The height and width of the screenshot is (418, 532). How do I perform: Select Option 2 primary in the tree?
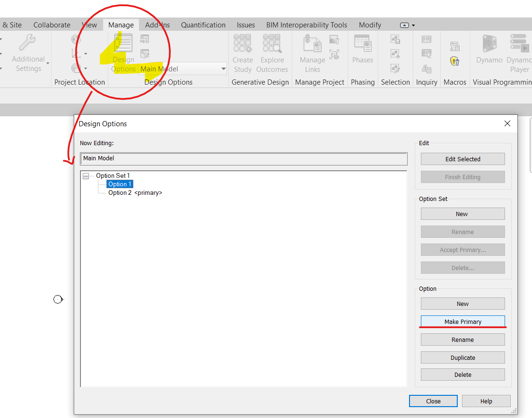tap(135, 193)
